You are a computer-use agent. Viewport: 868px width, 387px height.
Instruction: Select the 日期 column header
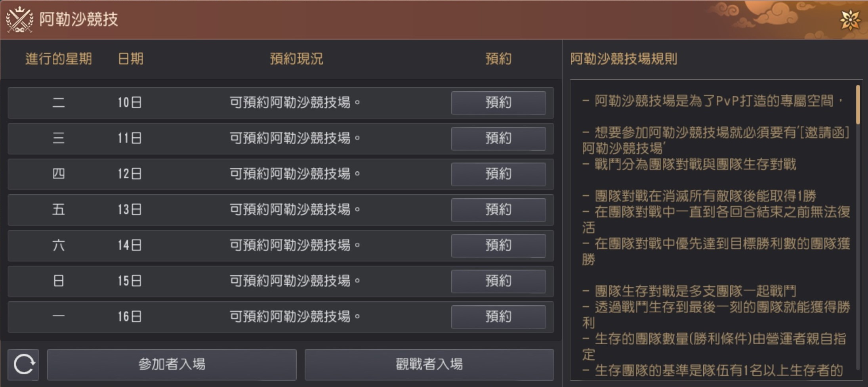point(131,59)
